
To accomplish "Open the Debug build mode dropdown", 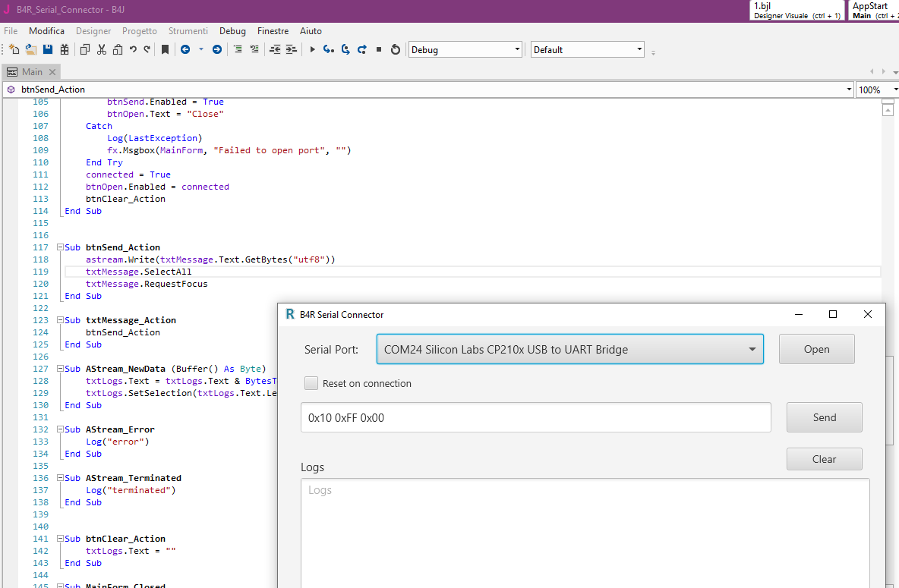I will point(465,50).
